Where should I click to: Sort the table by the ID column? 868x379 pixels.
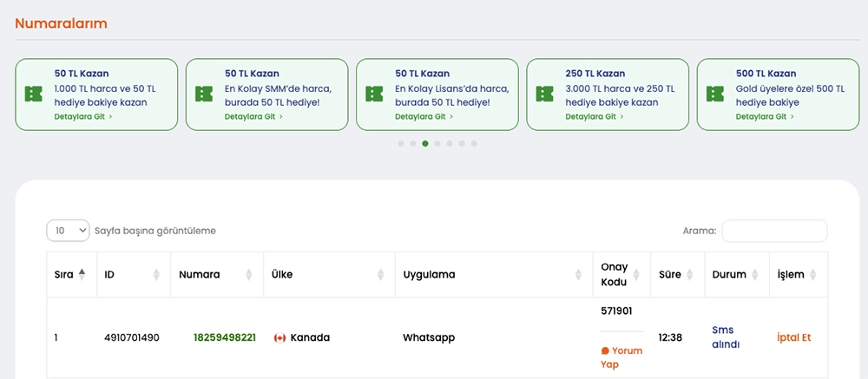156,275
